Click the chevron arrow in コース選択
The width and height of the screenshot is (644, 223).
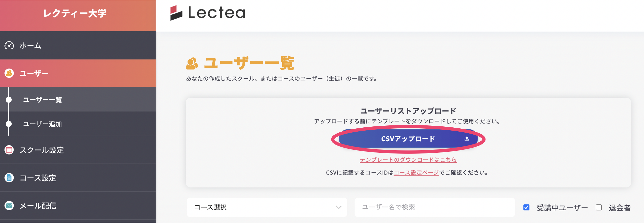pos(338,208)
